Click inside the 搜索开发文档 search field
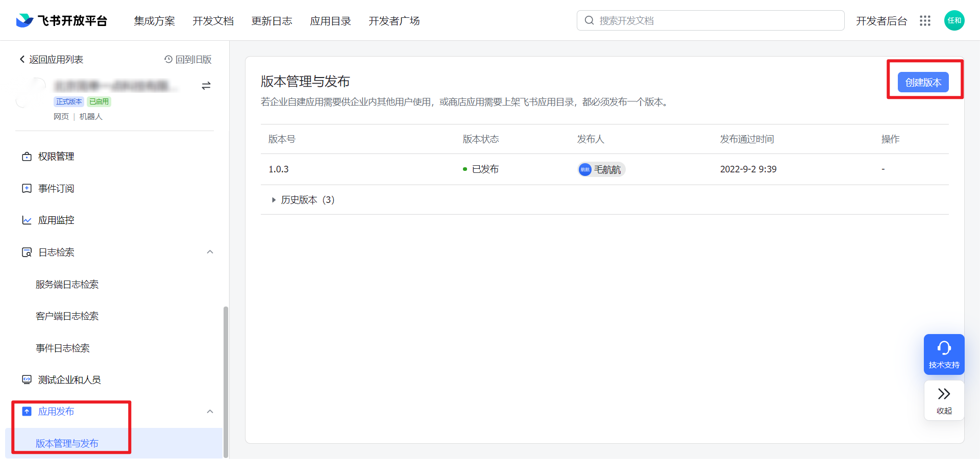The height and width of the screenshot is (459, 980). tap(709, 20)
